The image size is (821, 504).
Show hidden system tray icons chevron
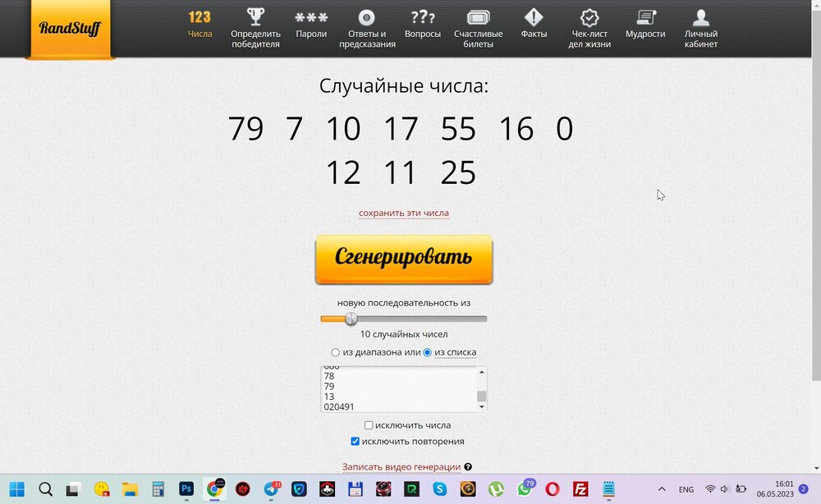[x=662, y=489]
